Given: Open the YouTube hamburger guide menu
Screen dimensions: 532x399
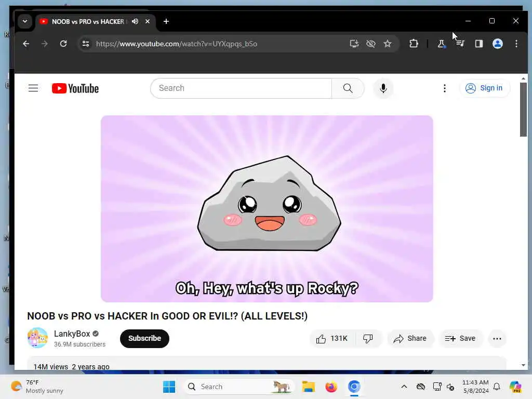Looking at the screenshot, I should point(33,88).
